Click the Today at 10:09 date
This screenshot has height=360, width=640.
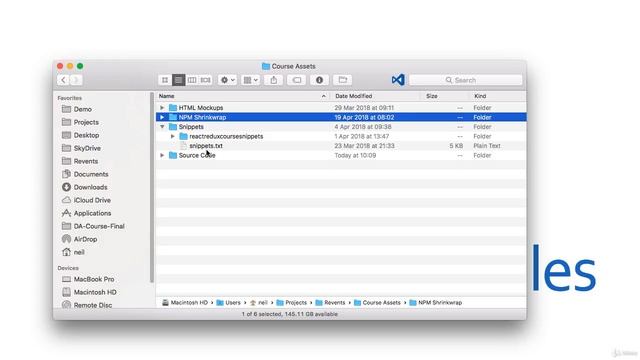(x=355, y=156)
